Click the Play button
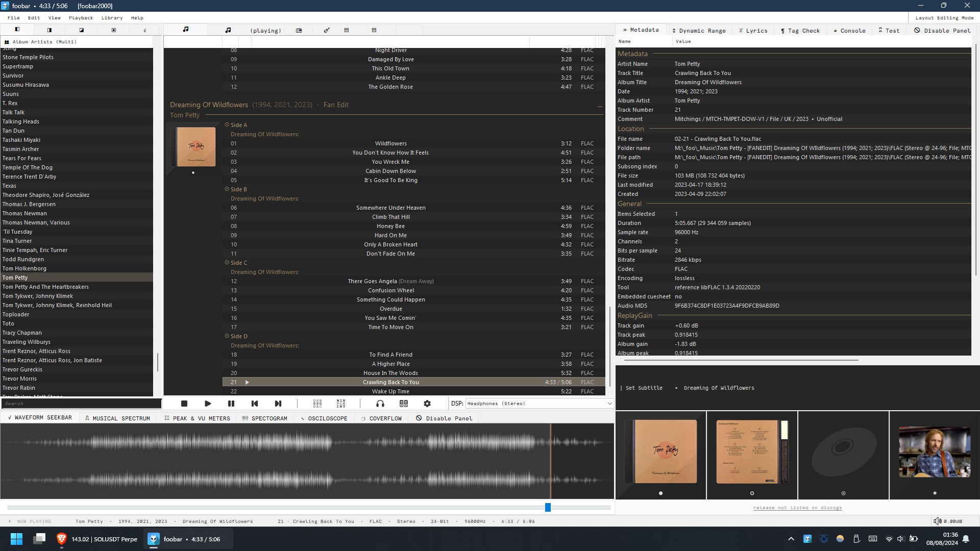980x551 pixels. [x=208, y=404]
